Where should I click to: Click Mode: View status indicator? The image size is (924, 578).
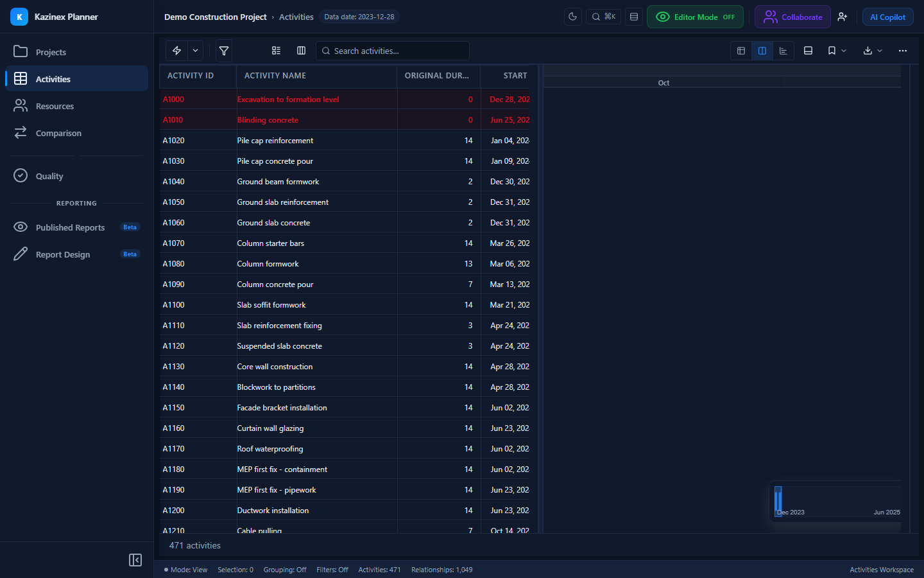(186, 570)
